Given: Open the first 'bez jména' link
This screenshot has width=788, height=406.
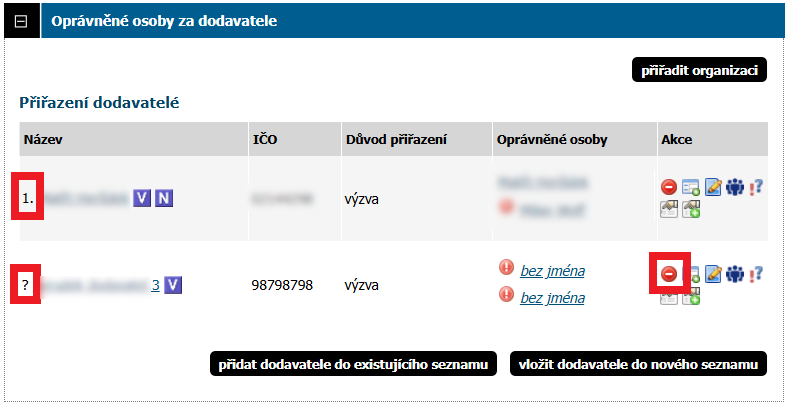Looking at the screenshot, I should coord(552,270).
